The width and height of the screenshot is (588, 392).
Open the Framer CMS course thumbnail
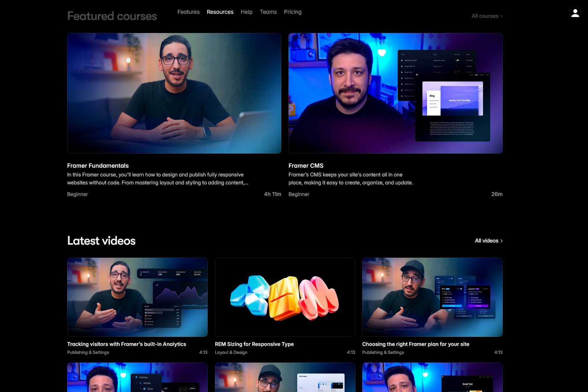click(396, 93)
